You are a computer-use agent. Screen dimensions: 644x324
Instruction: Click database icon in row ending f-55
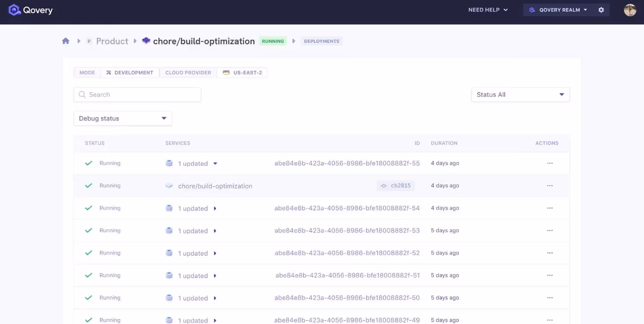pyautogui.click(x=169, y=163)
